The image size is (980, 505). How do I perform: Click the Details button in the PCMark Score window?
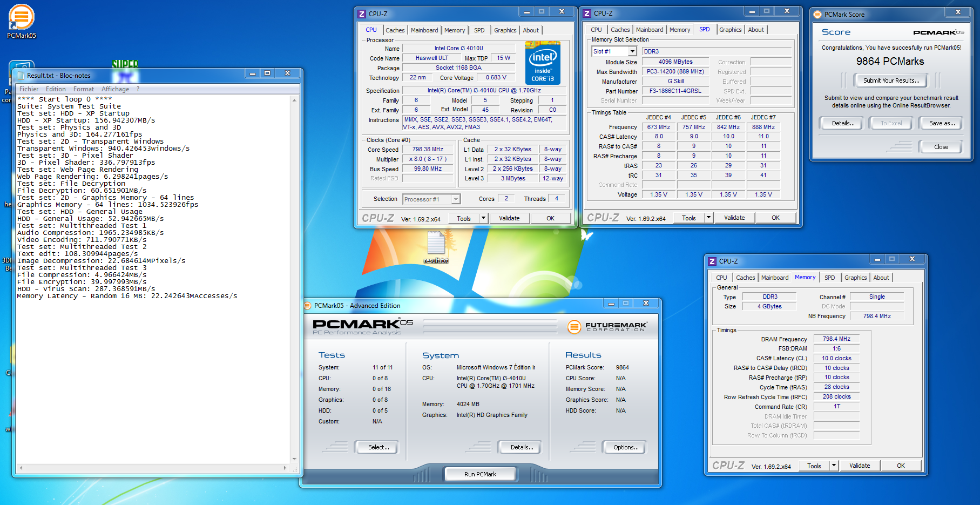843,123
